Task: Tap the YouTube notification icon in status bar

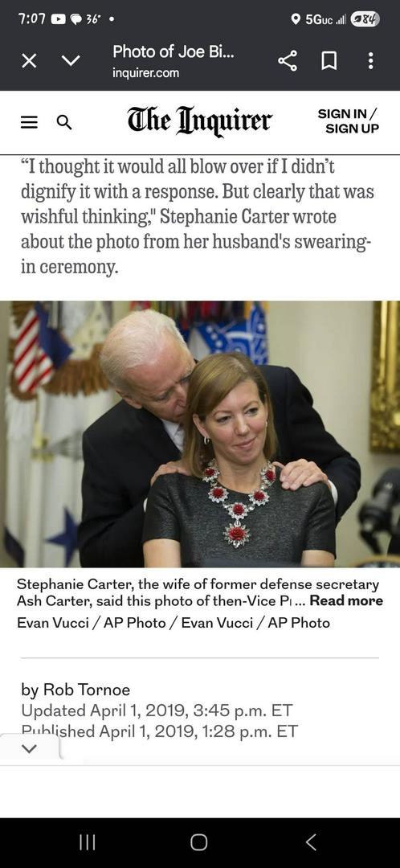Action: click(x=58, y=18)
